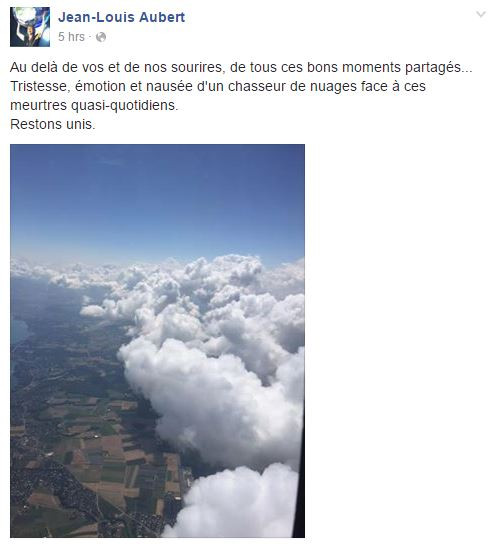
Task: Click the 'Restons unis.' line of text
Action: pyautogui.click(x=52, y=124)
